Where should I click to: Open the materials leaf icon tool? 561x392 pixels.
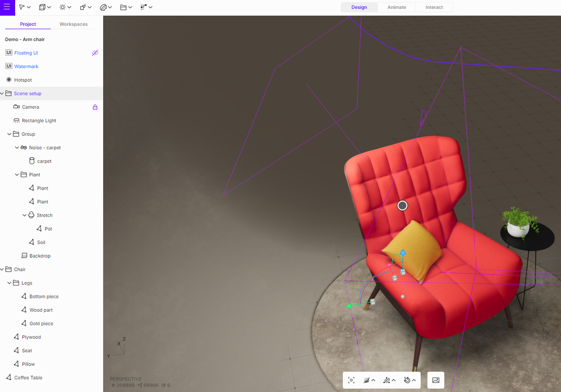click(x=103, y=7)
